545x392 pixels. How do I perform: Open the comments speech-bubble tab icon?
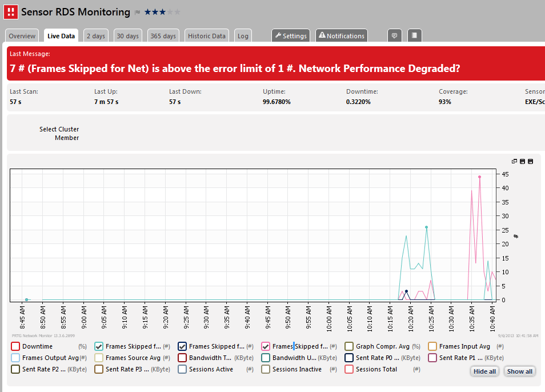395,35
